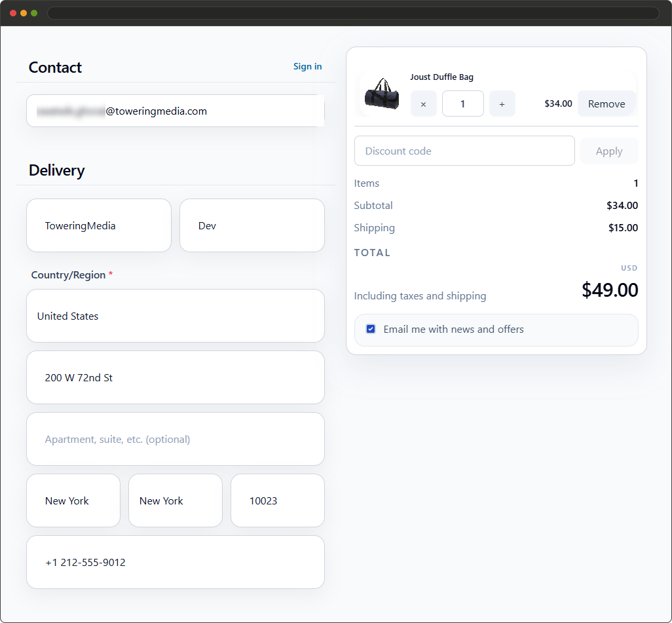Click the Sign in link
Viewport: 672px width, 623px height.
(307, 66)
